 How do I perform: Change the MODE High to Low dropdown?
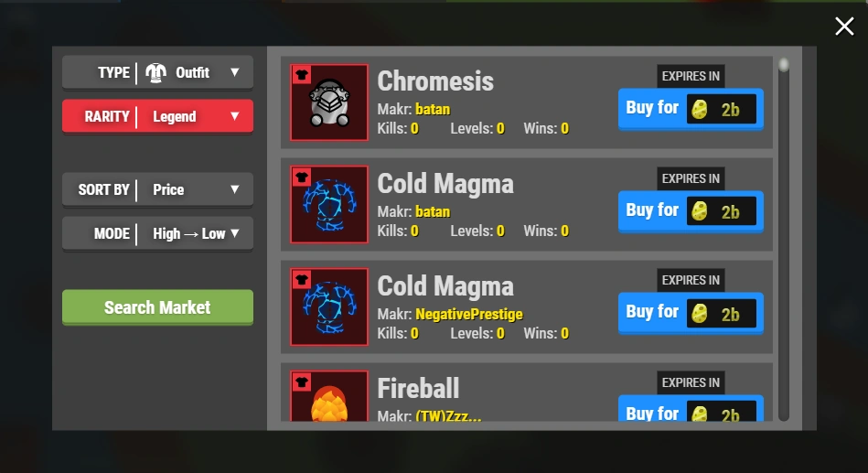[157, 233]
